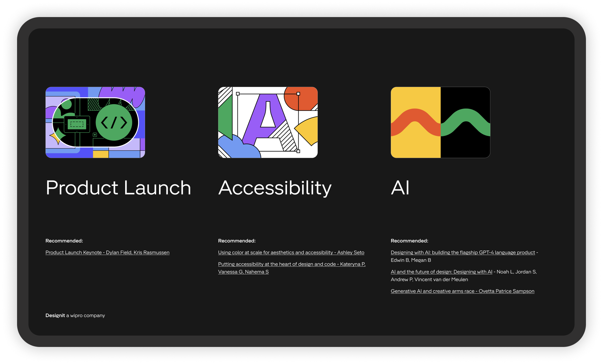
Task: Click the Edwin B, Megan B speaker text
Action: 411,260
